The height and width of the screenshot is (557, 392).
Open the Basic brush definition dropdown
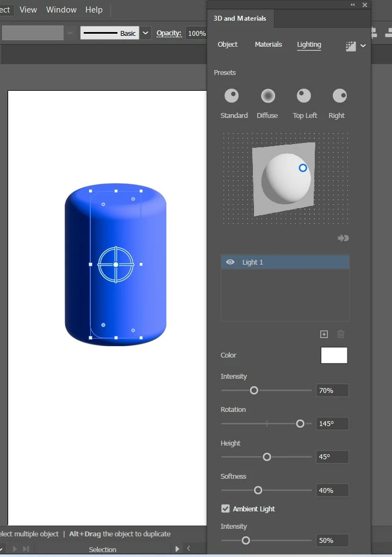[145, 33]
